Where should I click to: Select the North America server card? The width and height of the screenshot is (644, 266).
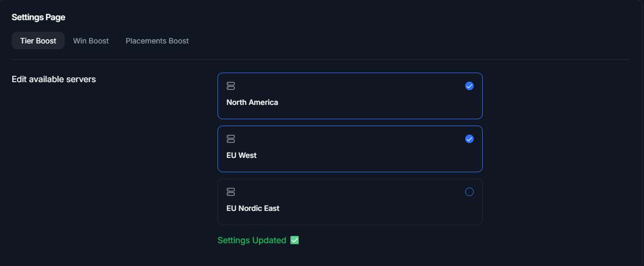(x=350, y=96)
